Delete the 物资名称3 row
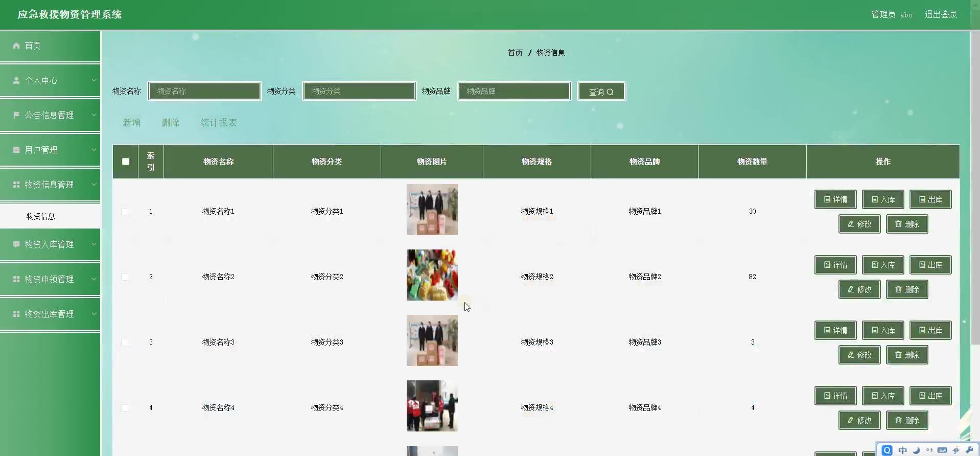Viewport: 980px width, 456px height. pos(907,355)
